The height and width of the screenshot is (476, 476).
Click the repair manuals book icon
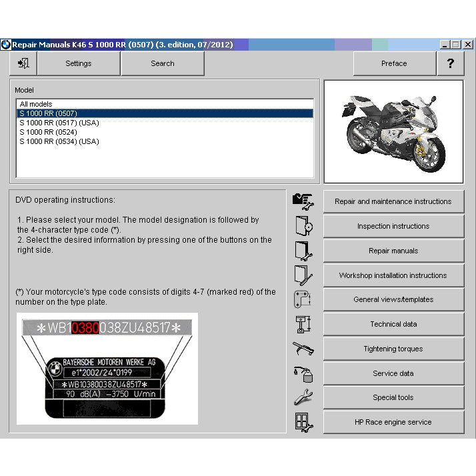pos(303,251)
